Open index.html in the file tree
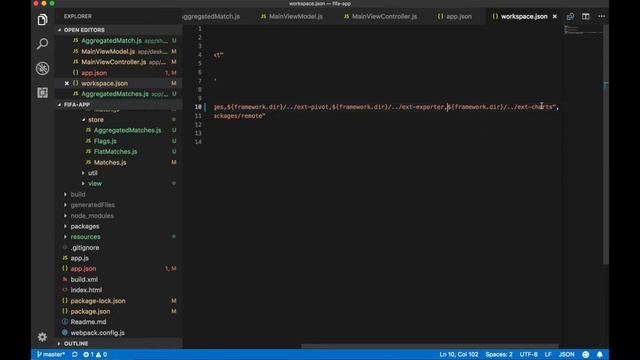Screen dimensions: 640x360 click(86, 290)
